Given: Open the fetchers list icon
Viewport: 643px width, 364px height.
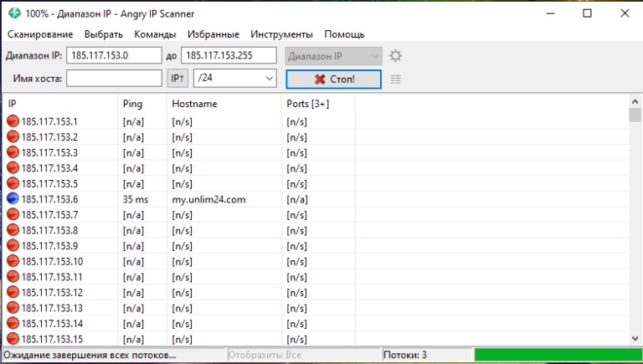Looking at the screenshot, I should pos(395,79).
